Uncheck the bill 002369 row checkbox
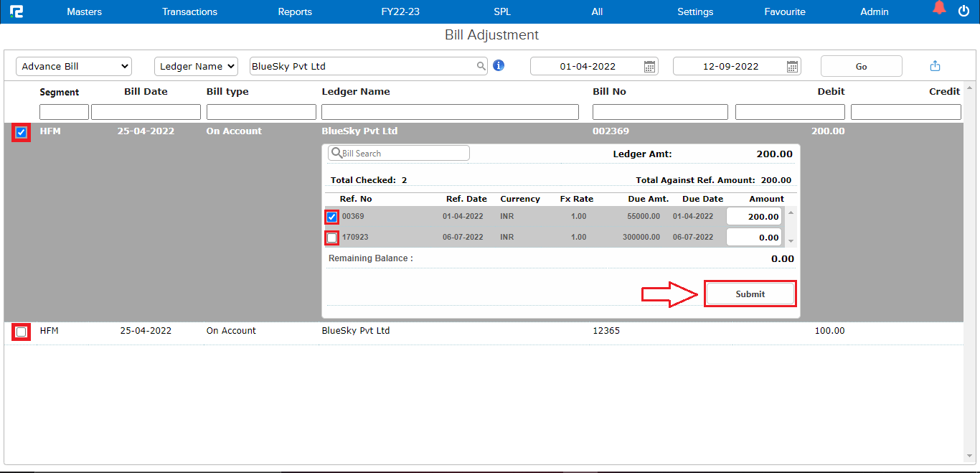This screenshot has width=980, height=473. [21, 132]
